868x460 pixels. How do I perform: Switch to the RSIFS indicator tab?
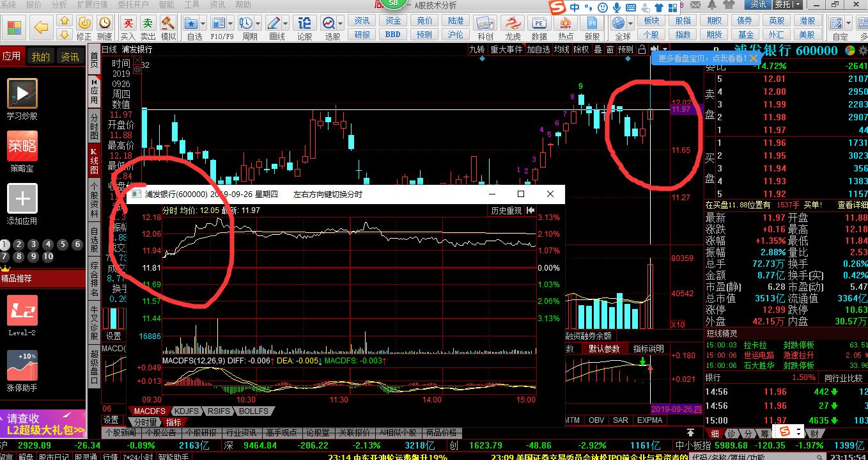coord(218,411)
